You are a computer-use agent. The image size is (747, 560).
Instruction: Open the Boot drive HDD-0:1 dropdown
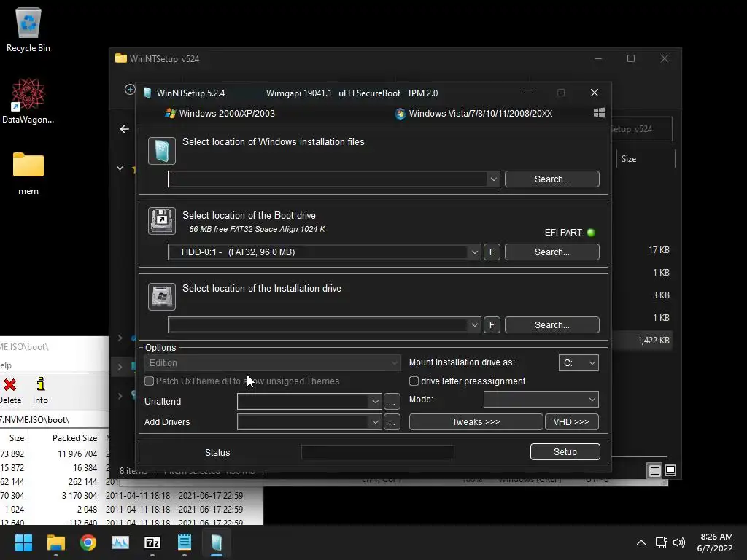coord(474,252)
